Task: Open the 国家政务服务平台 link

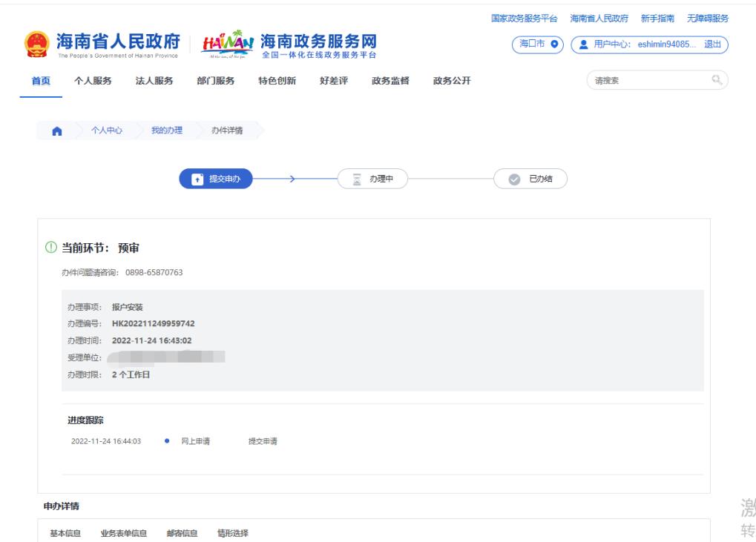Action: pos(524,19)
